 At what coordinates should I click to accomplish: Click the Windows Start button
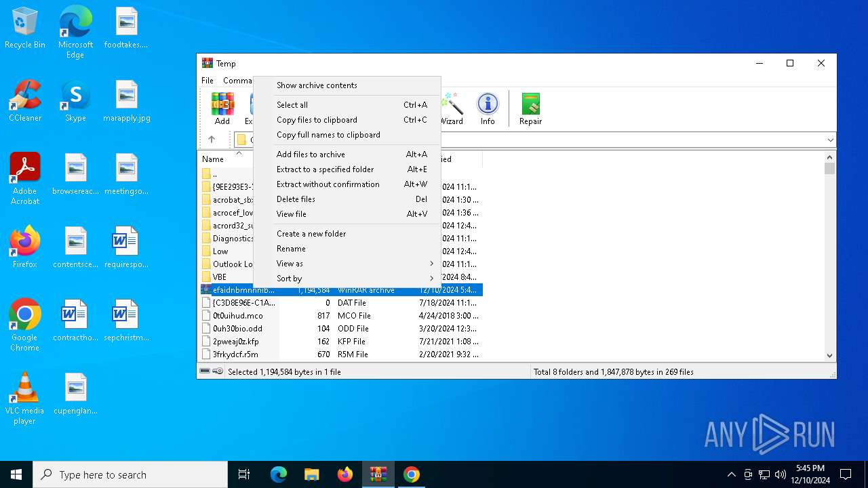pyautogui.click(x=16, y=474)
